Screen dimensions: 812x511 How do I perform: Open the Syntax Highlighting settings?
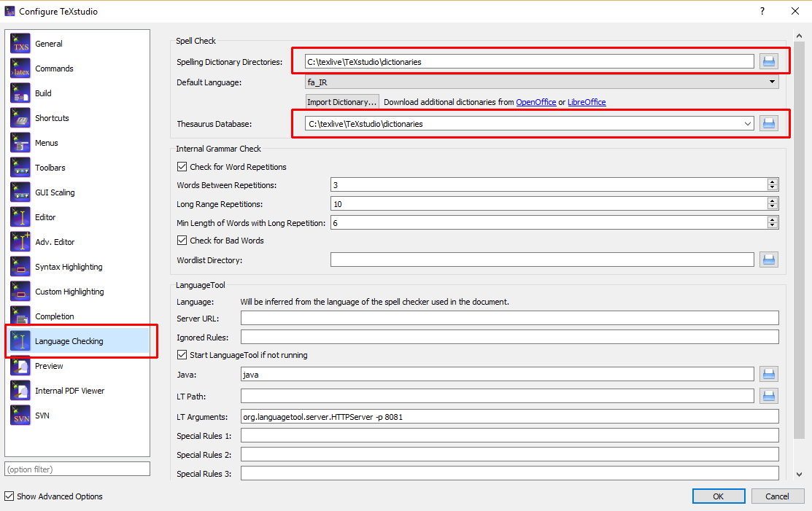pyautogui.click(x=69, y=267)
